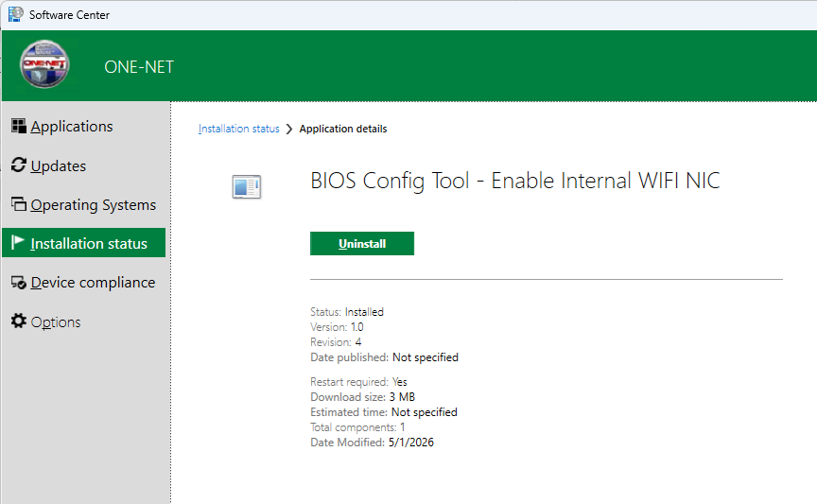Click the Application details breadcrumb text
Viewport: 817px width, 504px height.
pos(343,129)
